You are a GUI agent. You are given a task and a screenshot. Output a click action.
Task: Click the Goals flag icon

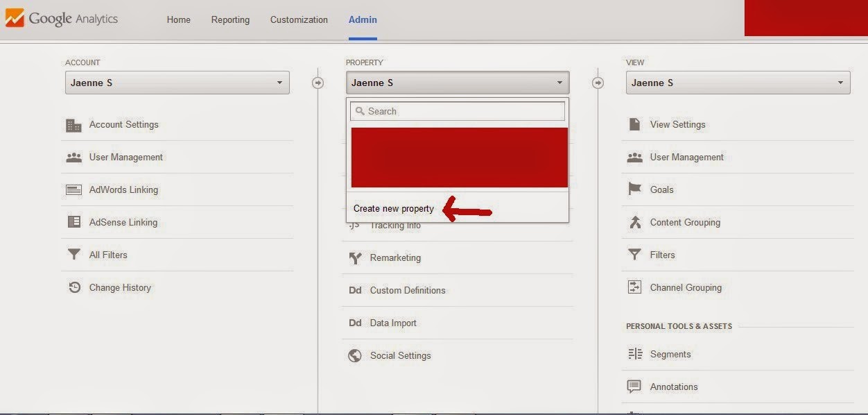[x=634, y=189]
